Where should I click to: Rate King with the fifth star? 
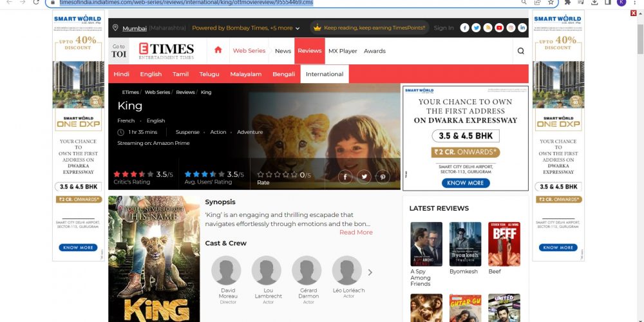(x=294, y=175)
